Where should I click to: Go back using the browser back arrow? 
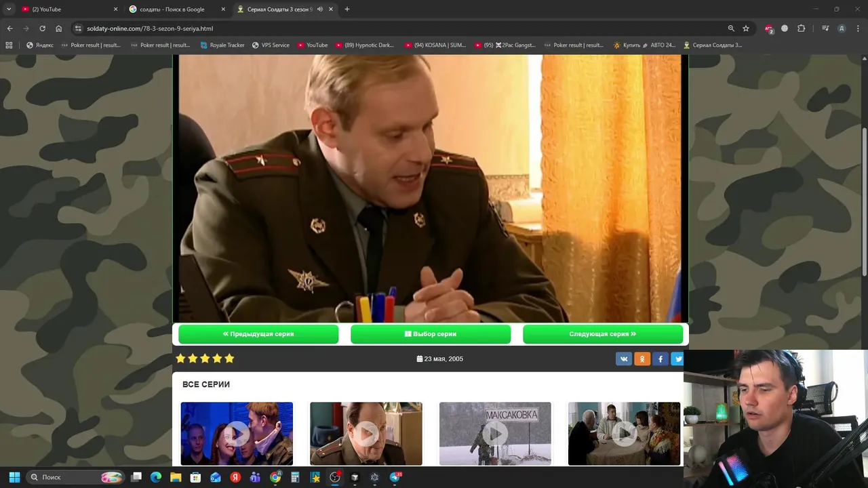coord(9,28)
